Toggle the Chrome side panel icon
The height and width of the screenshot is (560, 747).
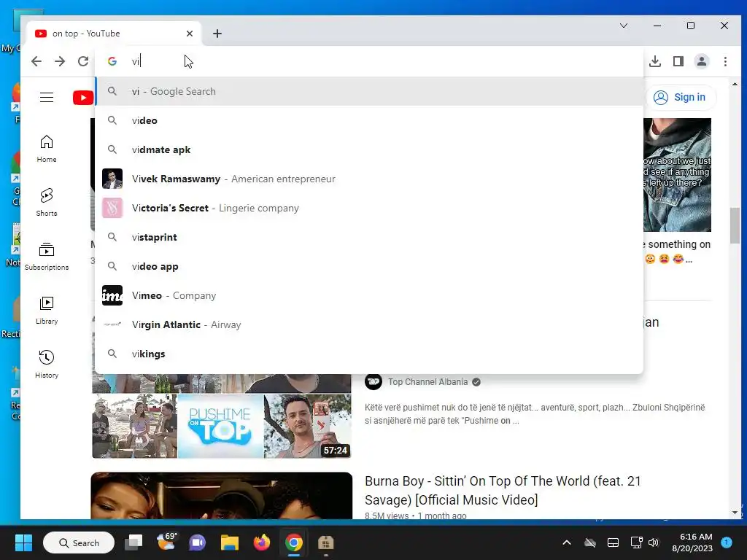[678, 61]
